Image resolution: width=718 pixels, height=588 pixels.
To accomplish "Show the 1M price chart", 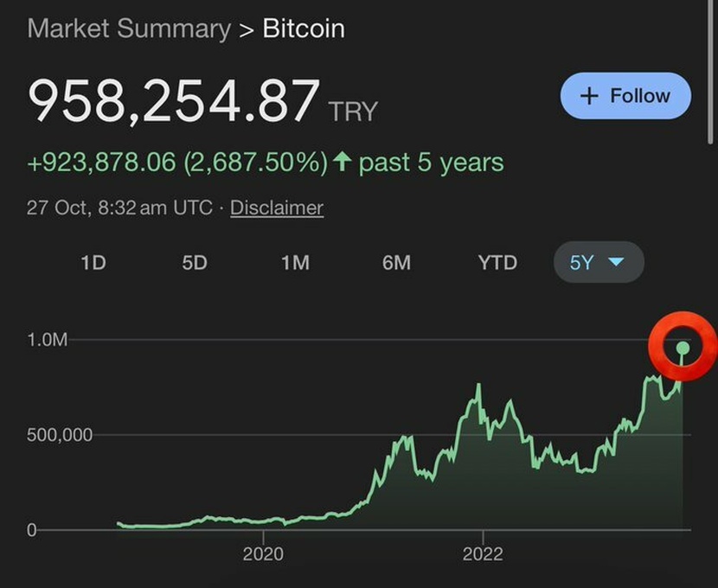I will coord(295,262).
